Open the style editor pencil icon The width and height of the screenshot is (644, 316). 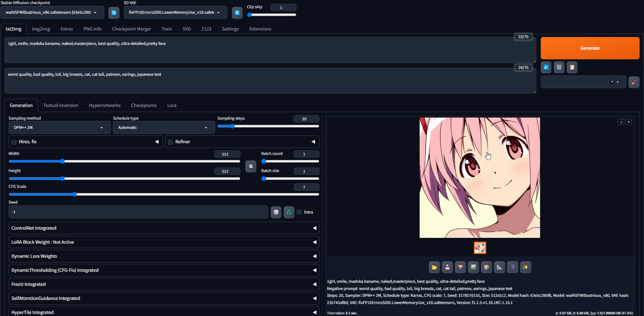point(634,82)
